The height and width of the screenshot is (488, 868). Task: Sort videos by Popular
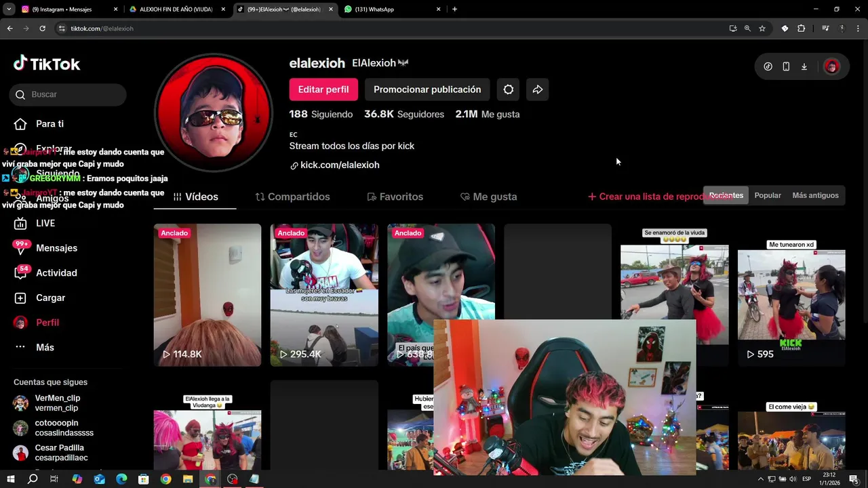click(x=768, y=195)
